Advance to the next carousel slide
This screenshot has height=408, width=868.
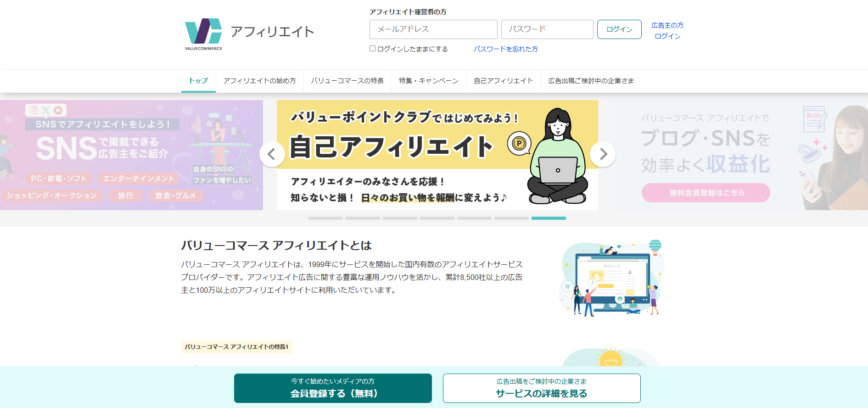[x=603, y=154]
